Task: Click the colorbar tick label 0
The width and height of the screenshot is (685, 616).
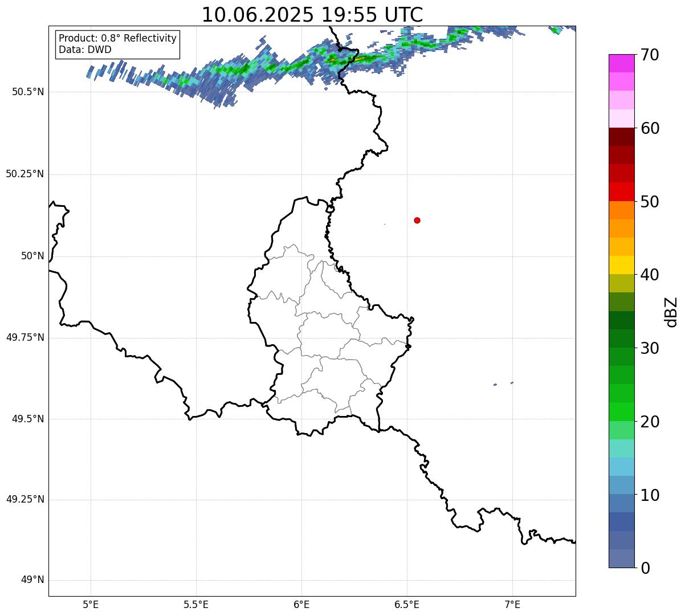Action: pyautogui.click(x=646, y=568)
